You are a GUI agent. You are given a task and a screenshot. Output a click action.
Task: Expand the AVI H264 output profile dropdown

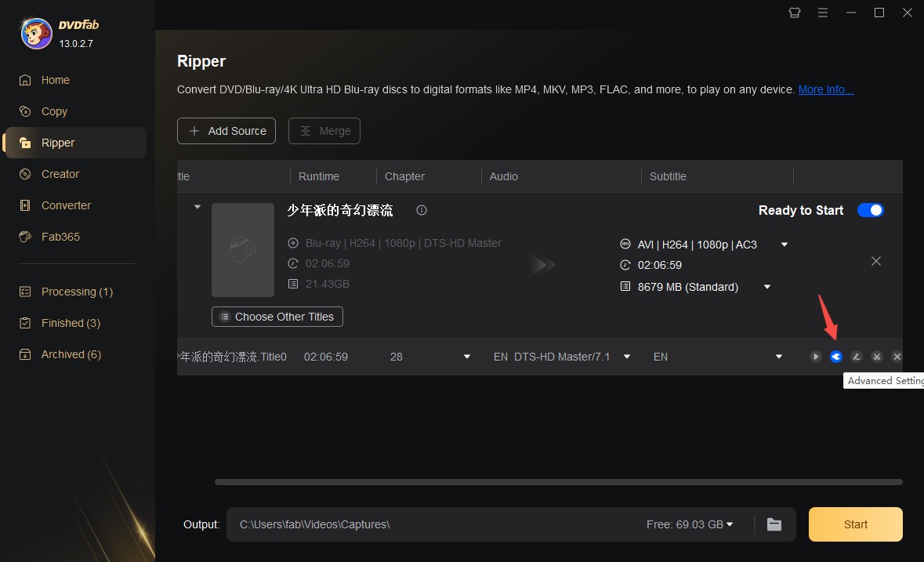pos(784,245)
